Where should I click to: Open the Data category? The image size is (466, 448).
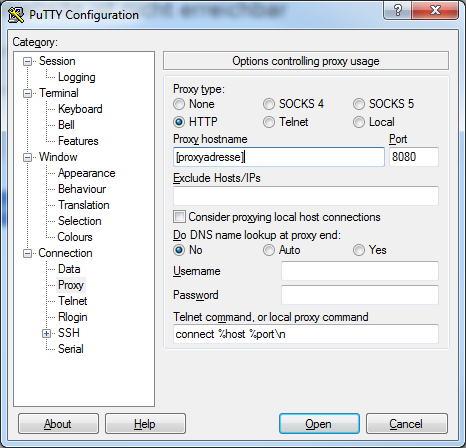click(x=69, y=269)
